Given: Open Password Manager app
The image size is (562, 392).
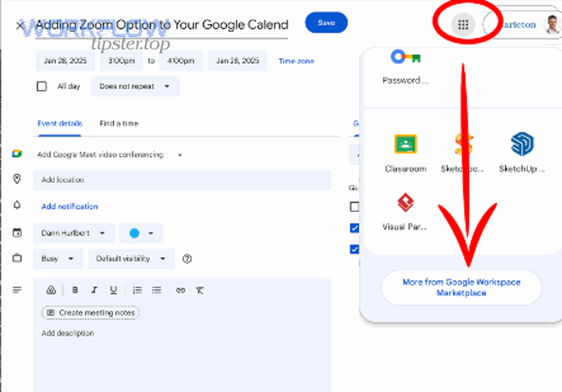Looking at the screenshot, I should 405,67.
